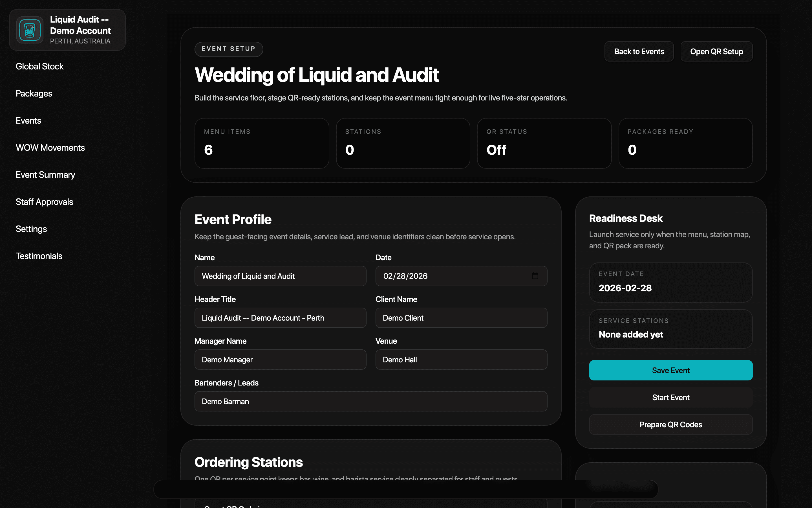Go to Packages in the sidebar
This screenshot has width=812, height=508.
(x=34, y=93)
